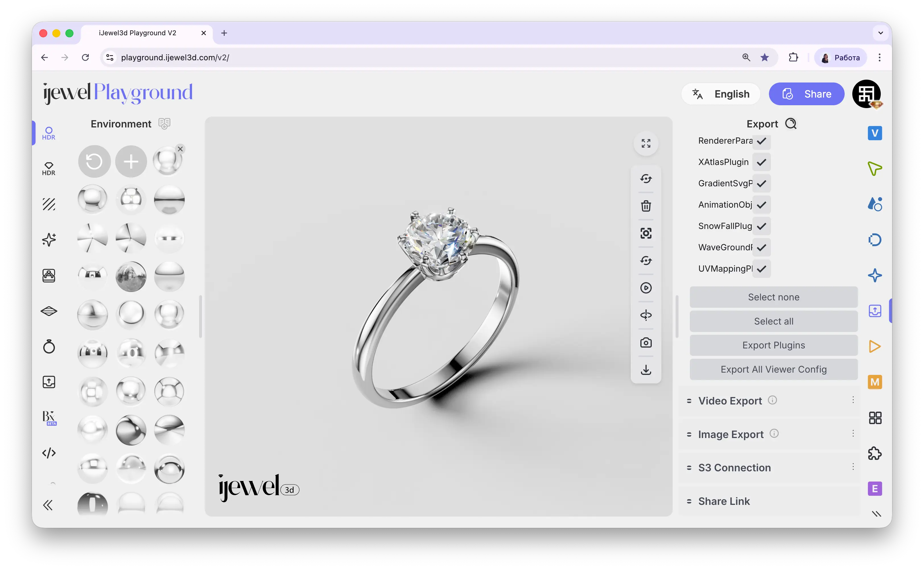Open the blue V tab in right sidebar
This screenshot has height=570, width=924.
click(874, 133)
